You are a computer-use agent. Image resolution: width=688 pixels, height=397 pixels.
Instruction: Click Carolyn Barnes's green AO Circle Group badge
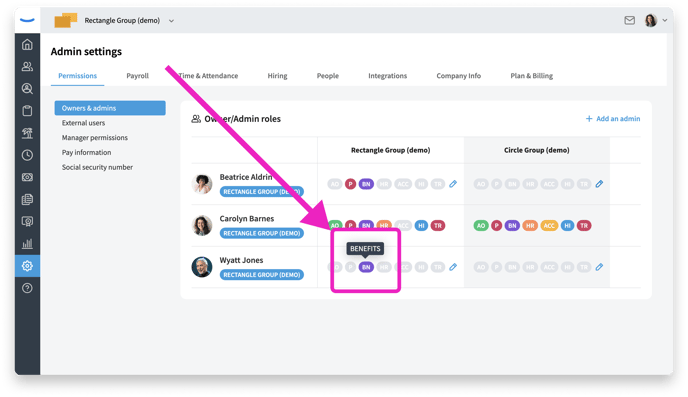[x=481, y=225]
